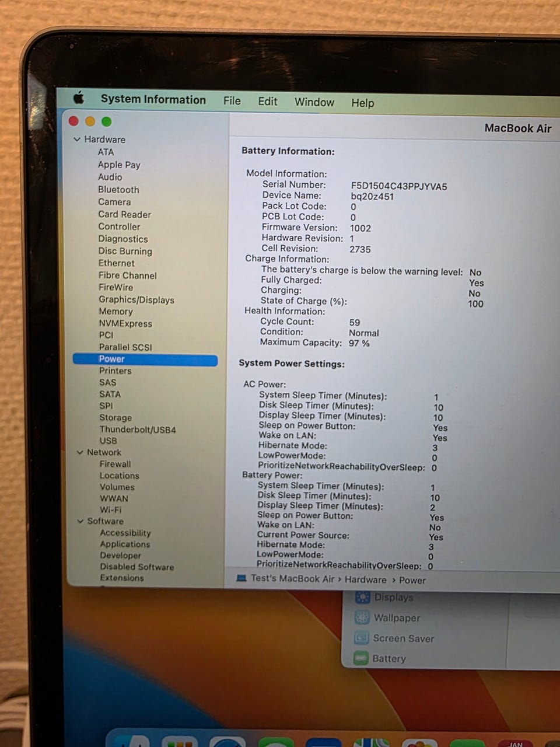560x747 pixels.
Task: Select Graphics/Displays in the hardware list
Action: (136, 299)
